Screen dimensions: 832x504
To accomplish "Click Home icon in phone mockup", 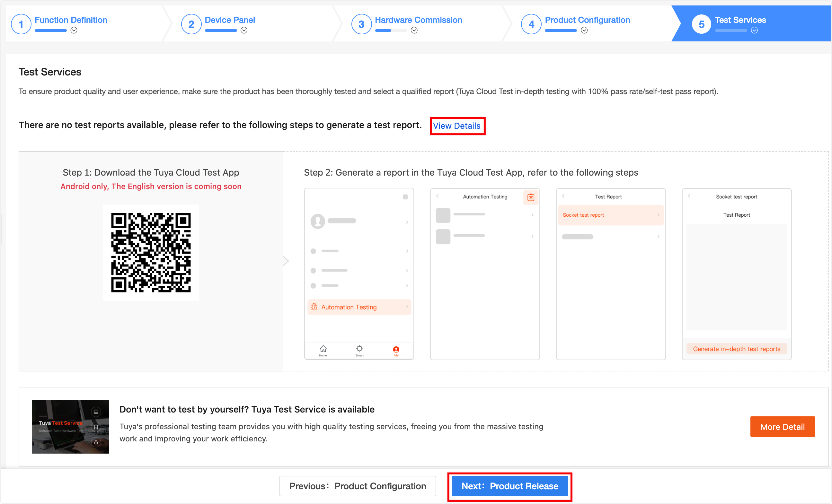I will tap(323, 351).
